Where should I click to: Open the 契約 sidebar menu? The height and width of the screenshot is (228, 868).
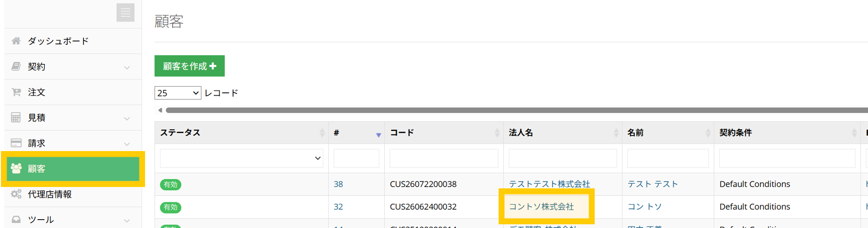[73, 67]
